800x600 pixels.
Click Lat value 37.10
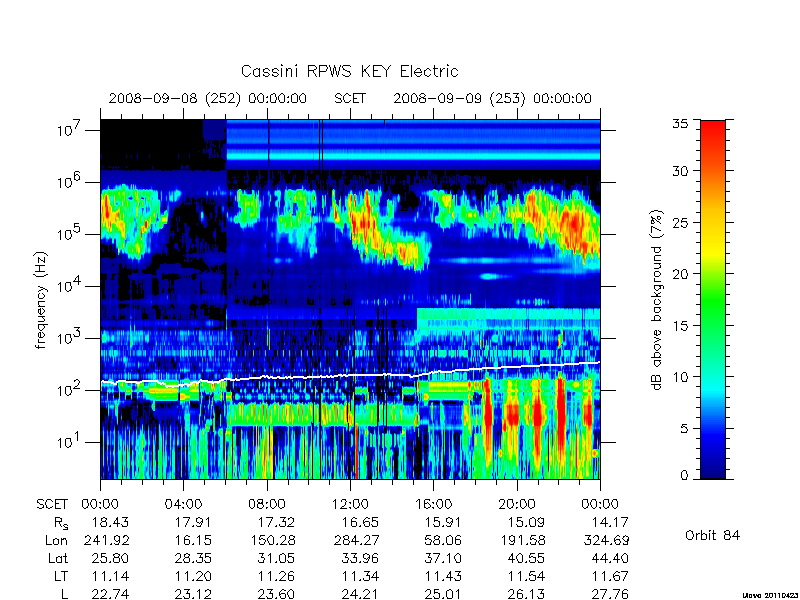tap(443, 559)
